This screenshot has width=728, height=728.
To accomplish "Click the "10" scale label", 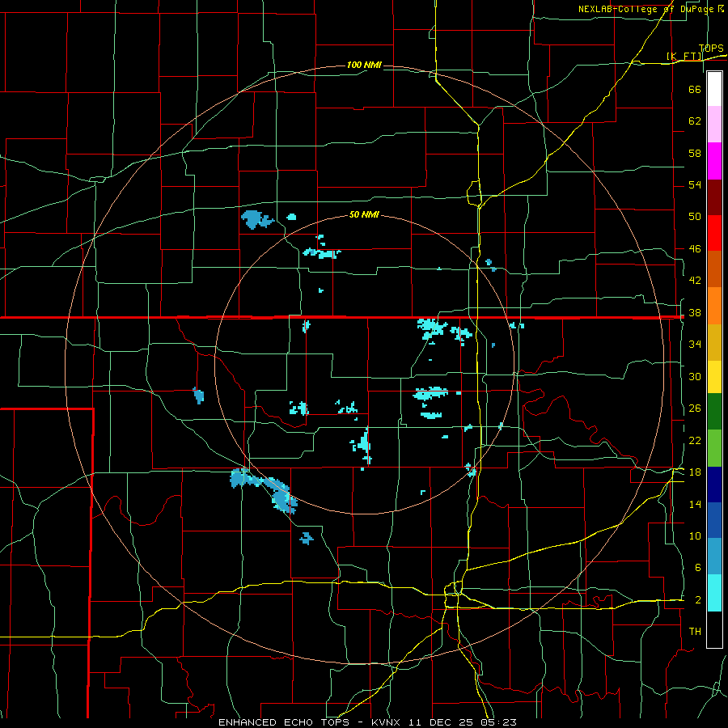I will pyautogui.click(x=695, y=536).
